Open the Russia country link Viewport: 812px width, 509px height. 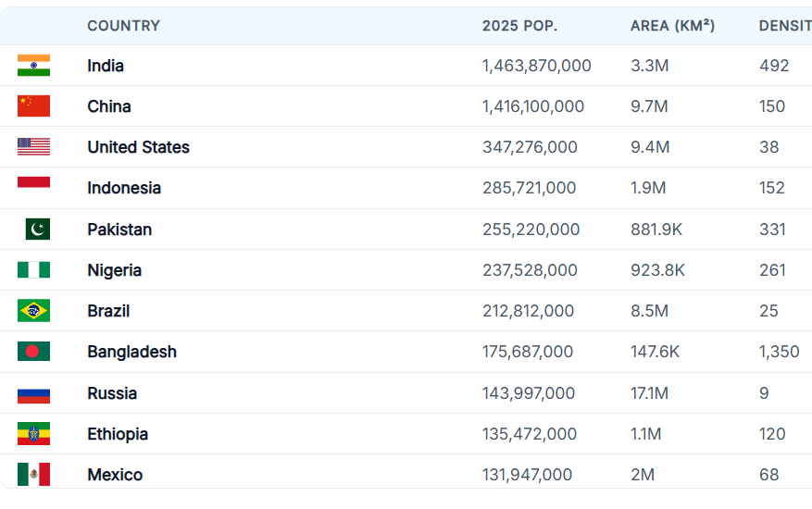pos(112,393)
